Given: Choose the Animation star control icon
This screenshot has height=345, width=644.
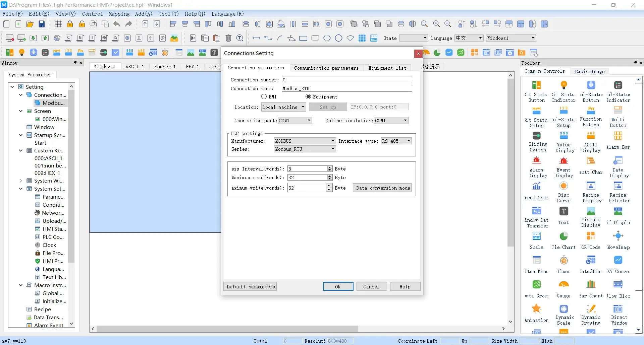Looking at the screenshot, I should pyautogui.click(x=536, y=308).
